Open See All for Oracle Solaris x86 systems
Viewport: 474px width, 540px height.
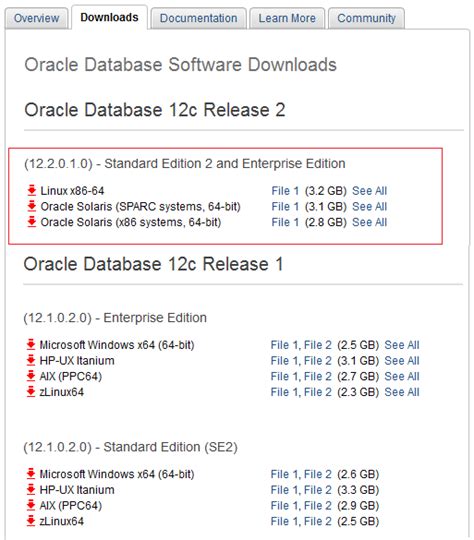click(369, 222)
